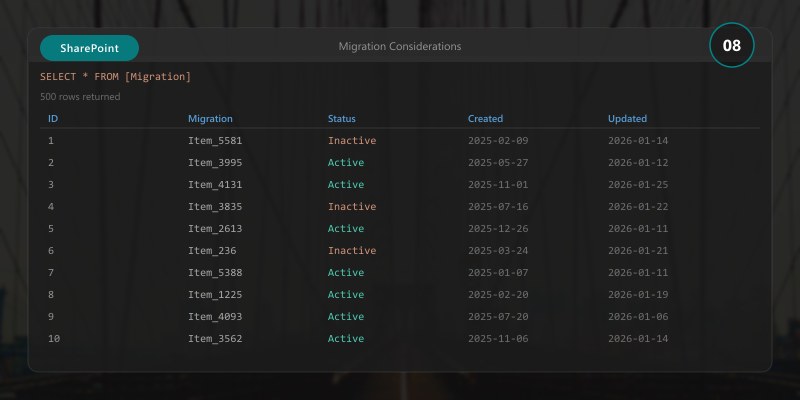Image resolution: width=800 pixels, height=400 pixels.
Task: Sort by the Created column header
Action: (485, 118)
